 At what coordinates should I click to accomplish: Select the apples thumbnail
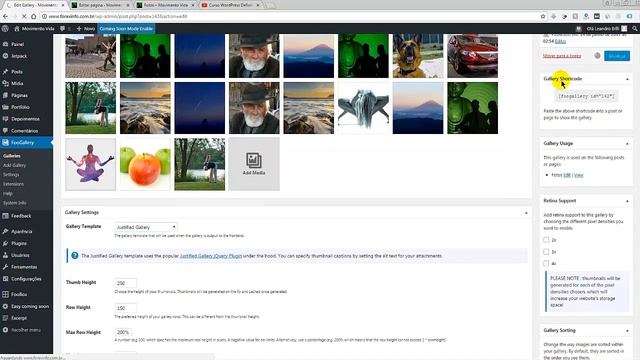[145, 164]
